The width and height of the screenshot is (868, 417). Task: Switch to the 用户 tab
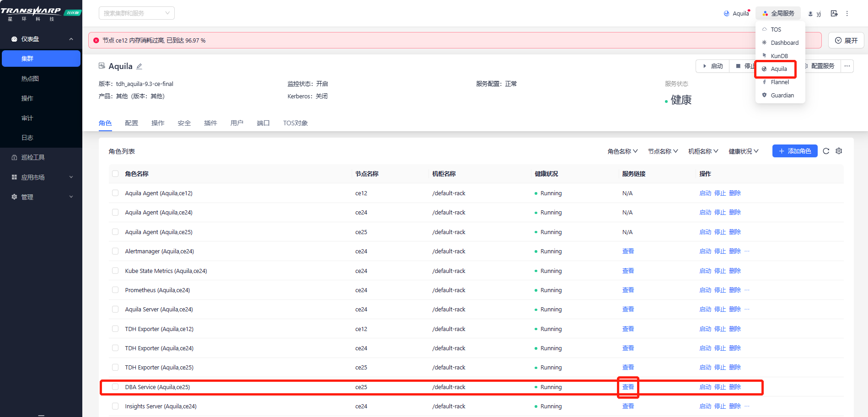point(237,123)
